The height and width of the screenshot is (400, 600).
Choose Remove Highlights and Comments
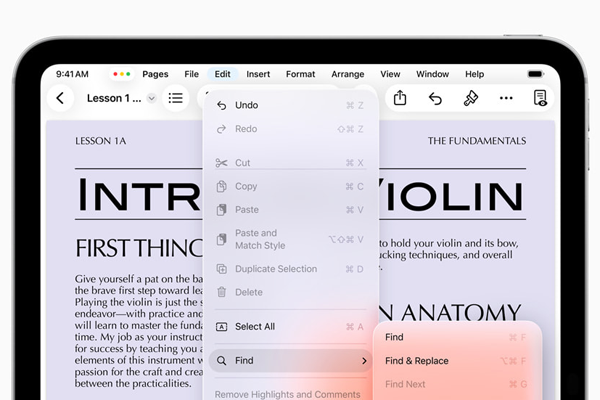287,394
